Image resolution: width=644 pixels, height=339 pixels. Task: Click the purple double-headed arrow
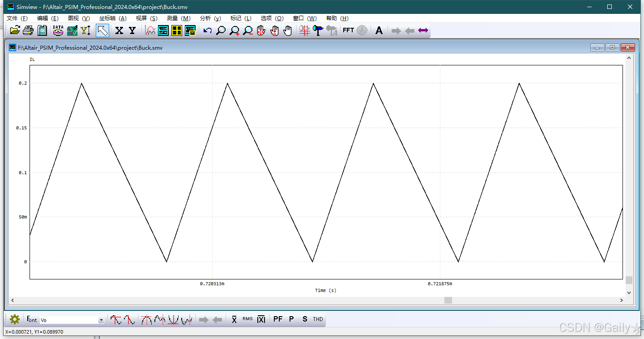point(423,30)
